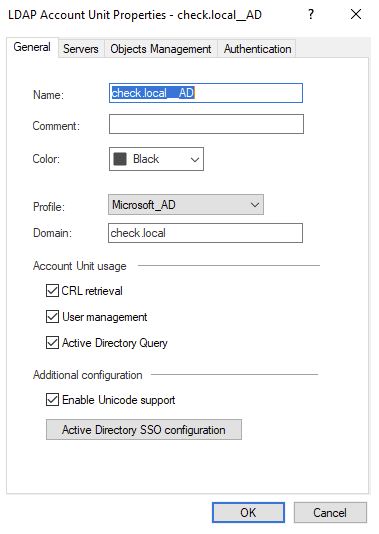Viewport: 379px width, 534px height.
Task: Click the Cancel button
Action: tap(330, 513)
